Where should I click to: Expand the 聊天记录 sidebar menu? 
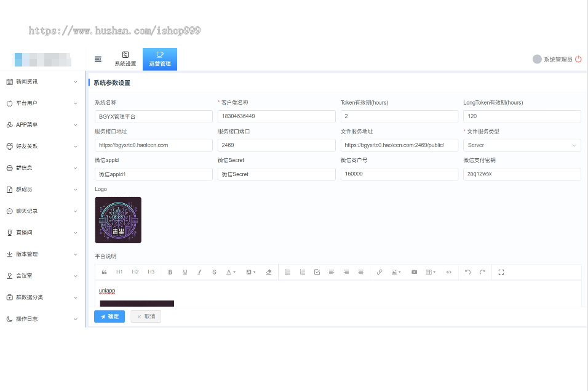[x=42, y=211]
